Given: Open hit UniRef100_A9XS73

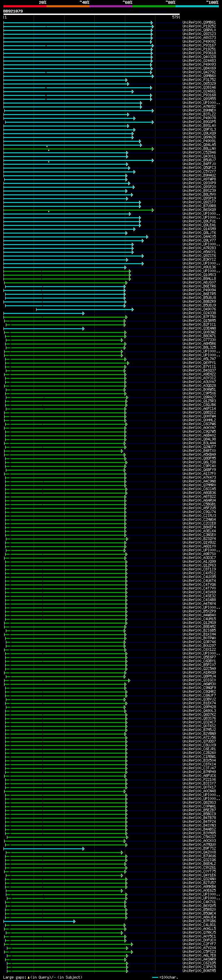Looking at the screenshot, I should 199,38.
